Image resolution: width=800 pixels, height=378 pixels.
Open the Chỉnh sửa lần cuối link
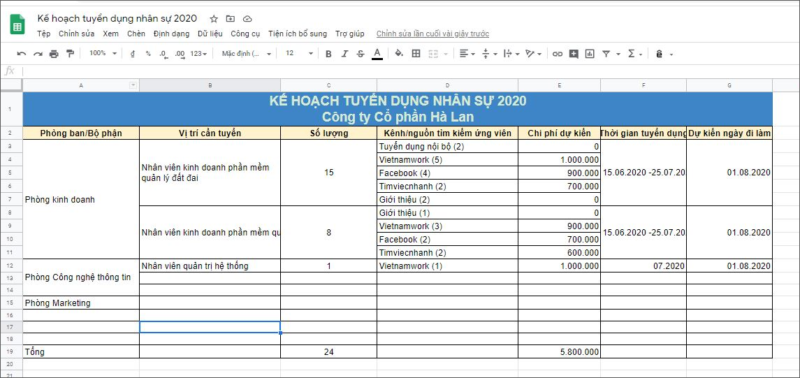(433, 34)
